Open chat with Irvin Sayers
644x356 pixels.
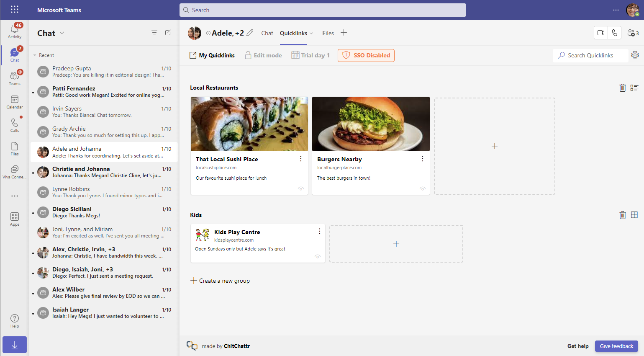pos(104,112)
